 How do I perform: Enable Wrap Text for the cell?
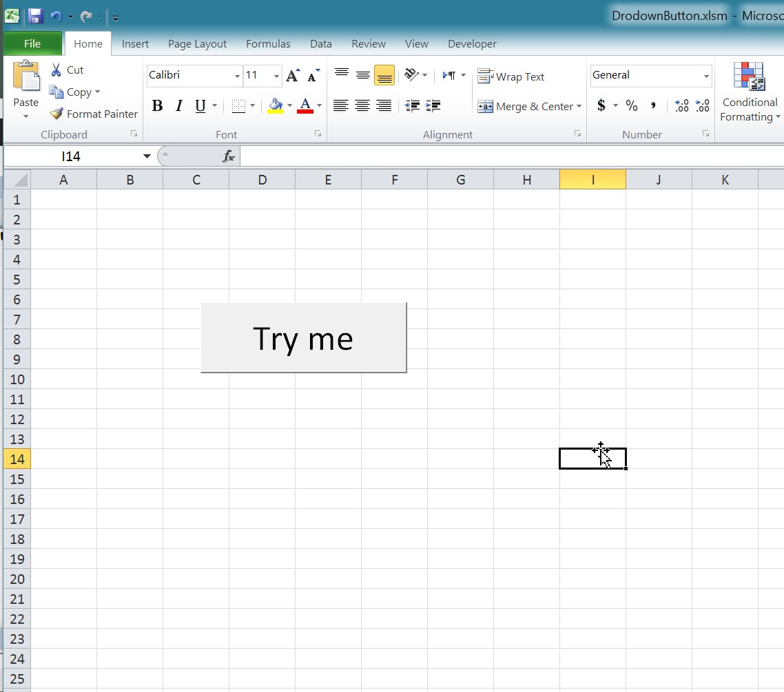point(511,76)
